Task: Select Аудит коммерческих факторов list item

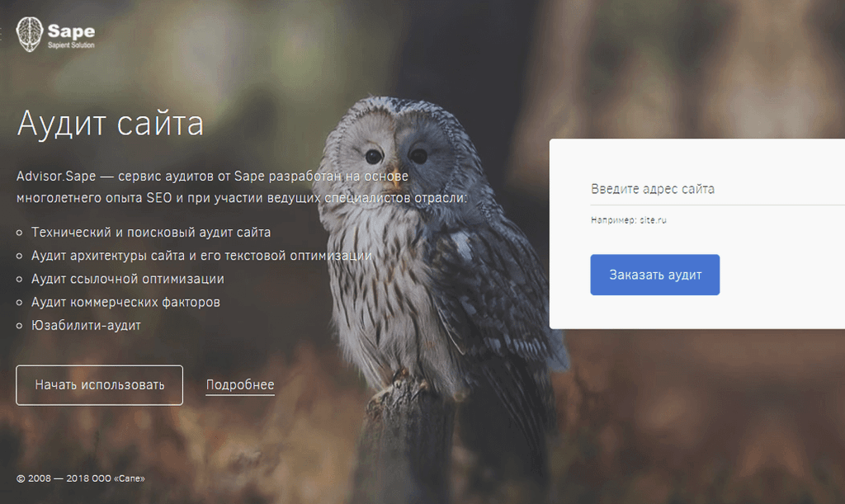Action: click(x=125, y=302)
